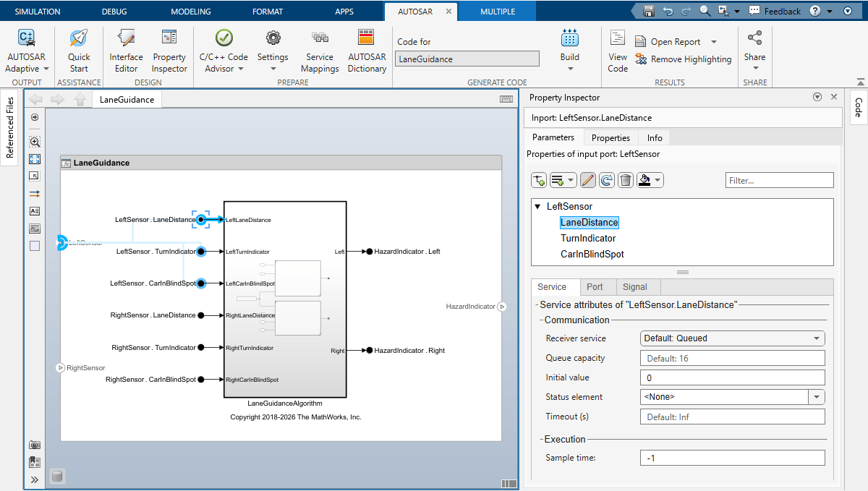The width and height of the screenshot is (868, 491).
Task: Collapse the toolstrip ribbon
Action: [860, 82]
